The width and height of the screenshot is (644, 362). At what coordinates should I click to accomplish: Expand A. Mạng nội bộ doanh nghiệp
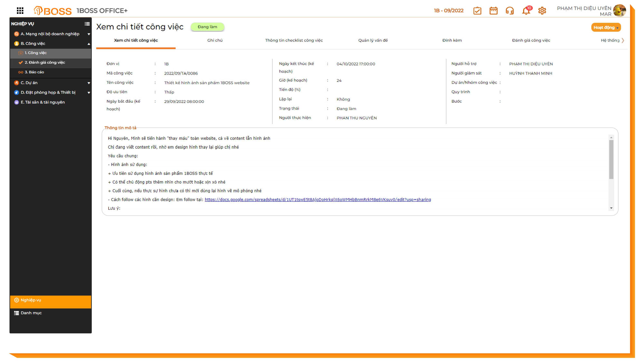click(50, 34)
